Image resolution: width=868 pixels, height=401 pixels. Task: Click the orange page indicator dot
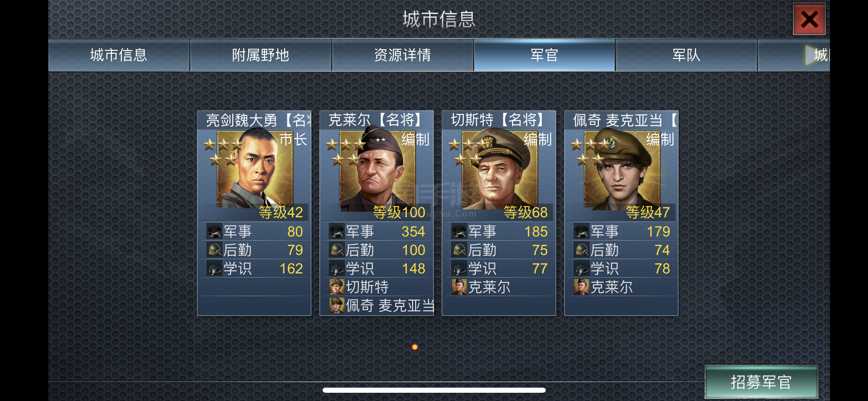coord(415,347)
